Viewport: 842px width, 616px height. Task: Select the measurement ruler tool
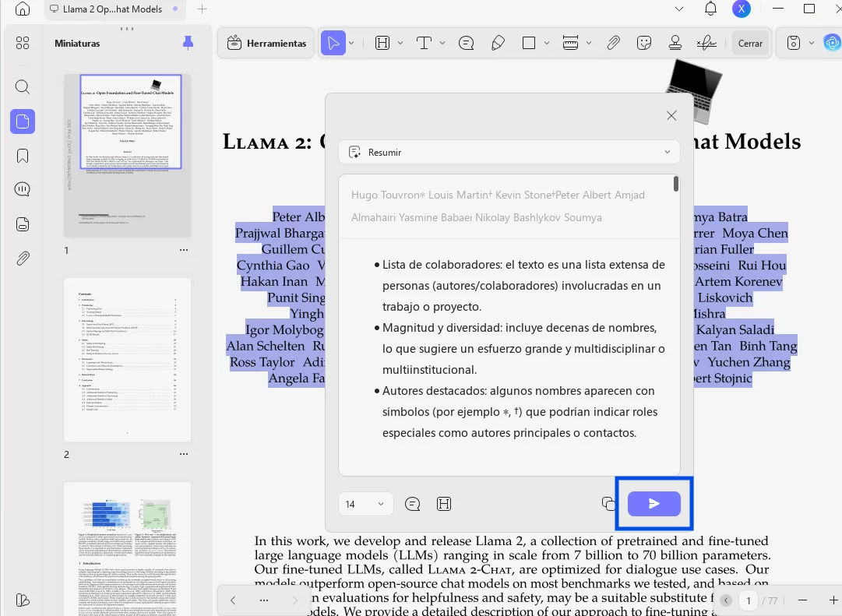(x=570, y=43)
